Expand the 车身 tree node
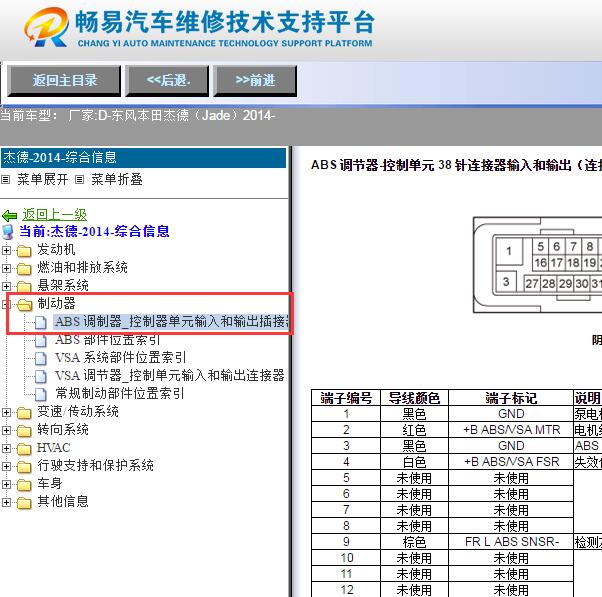 click(6, 484)
